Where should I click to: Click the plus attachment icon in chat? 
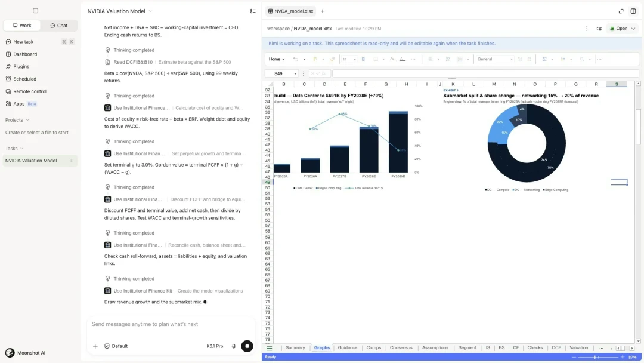pos(95,346)
